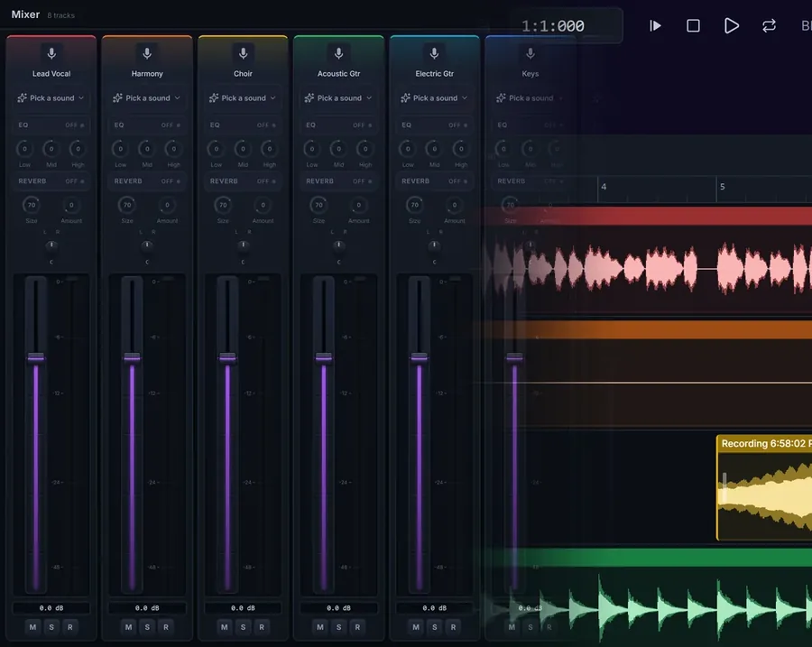The width and height of the screenshot is (812, 647).
Task: Mute the Harmony track
Action: tap(128, 627)
